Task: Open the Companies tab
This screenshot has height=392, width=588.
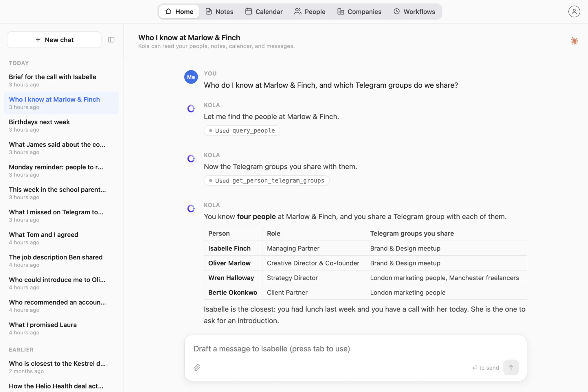Action: point(359,12)
